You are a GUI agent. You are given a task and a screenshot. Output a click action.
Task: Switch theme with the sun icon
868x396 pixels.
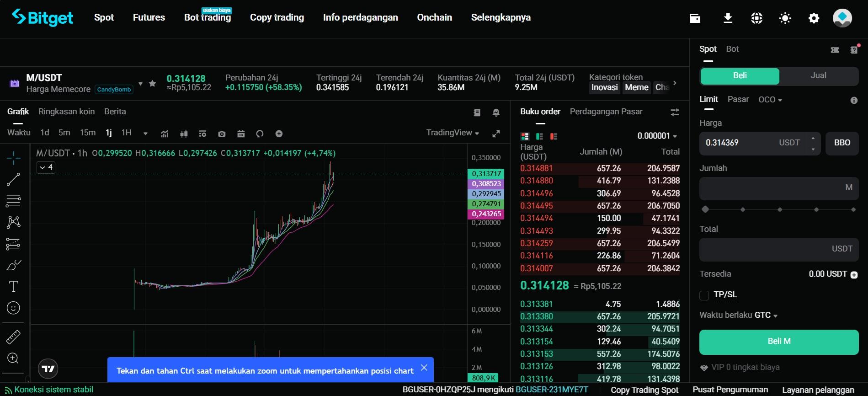(x=785, y=18)
